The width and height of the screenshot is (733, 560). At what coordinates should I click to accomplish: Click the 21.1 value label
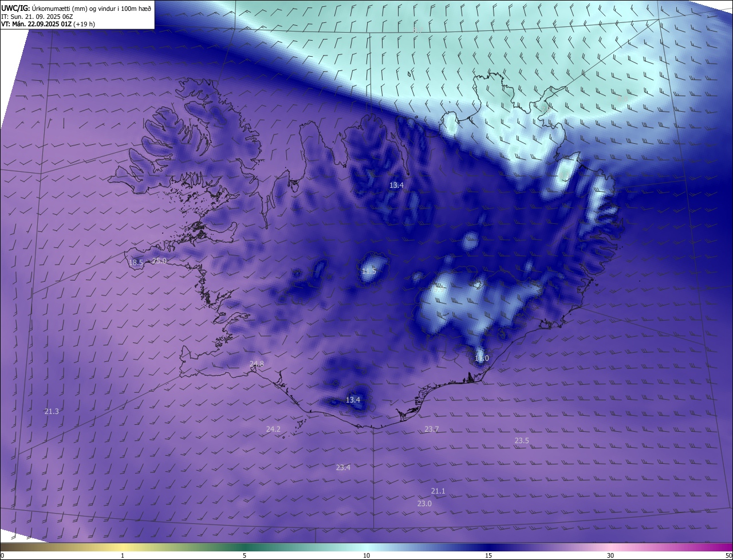click(438, 491)
